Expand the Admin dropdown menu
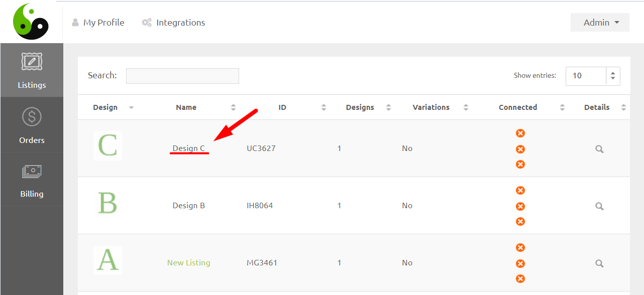This screenshot has width=644, height=295. [x=600, y=23]
